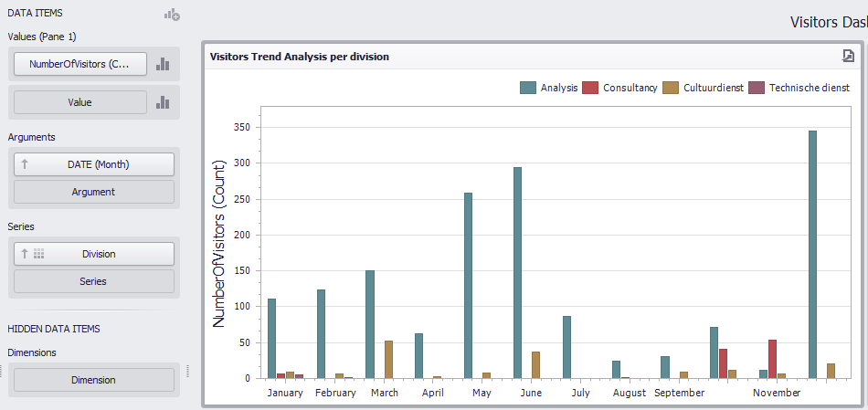Image resolution: width=868 pixels, height=410 pixels.
Task: Toggle the sort arrow on DATE (Month)
Action: tap(26, 164)
